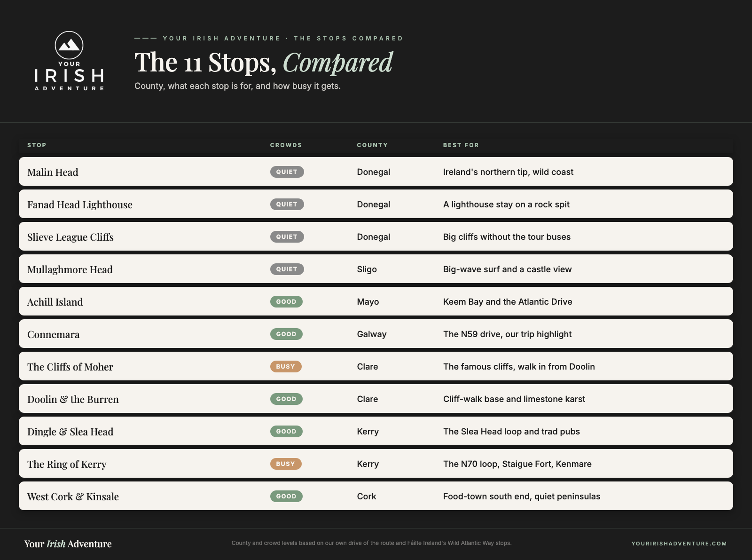
Task: Click the QUIET badge for Mullaghmore Head
Action: [287, 269]
